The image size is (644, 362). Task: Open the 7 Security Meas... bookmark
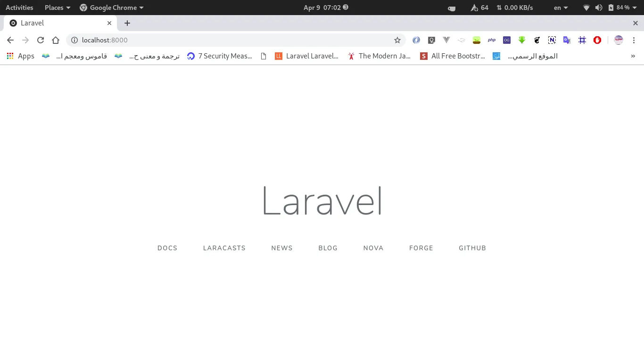click(220, 56)
